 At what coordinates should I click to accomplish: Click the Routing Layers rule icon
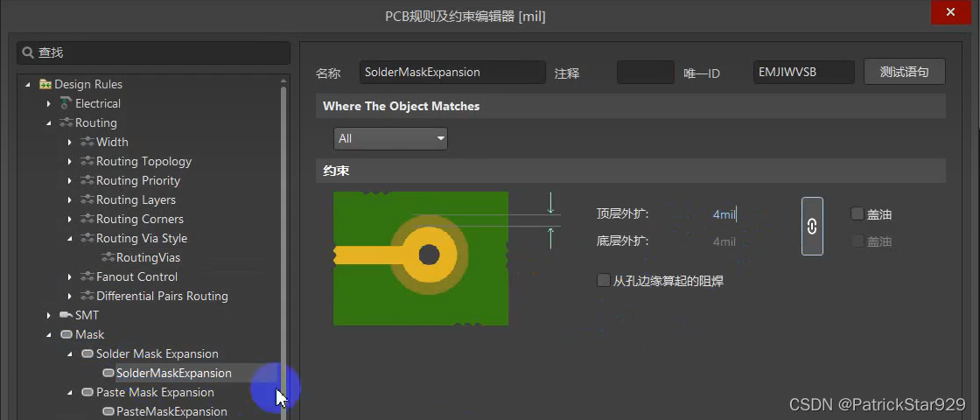(x=87, y=200)
